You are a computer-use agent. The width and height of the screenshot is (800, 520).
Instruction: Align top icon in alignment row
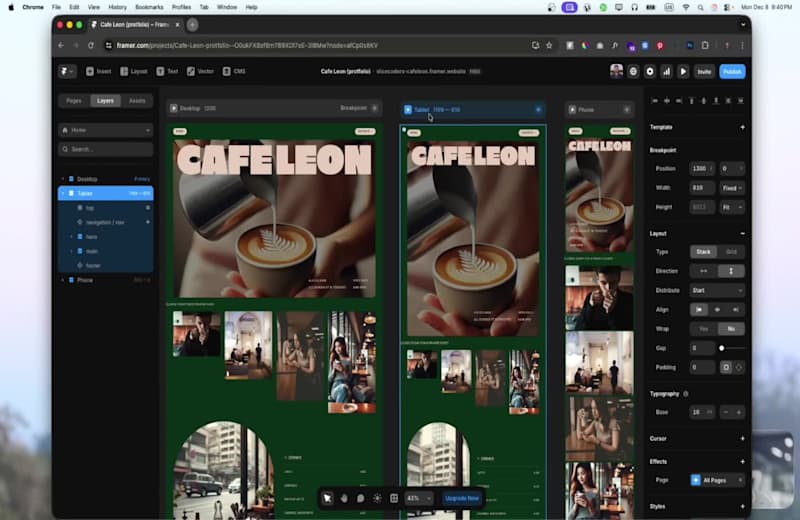click(x=692, y=101)
